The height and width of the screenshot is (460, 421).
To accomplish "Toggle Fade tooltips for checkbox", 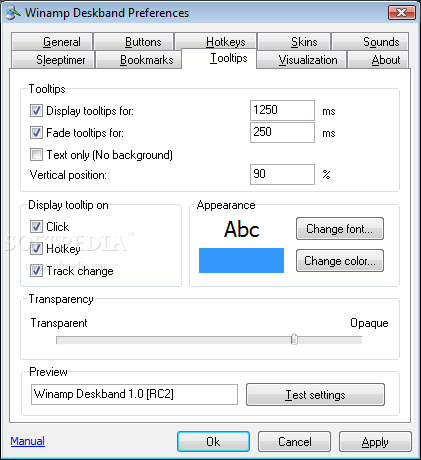I will 36,133.
